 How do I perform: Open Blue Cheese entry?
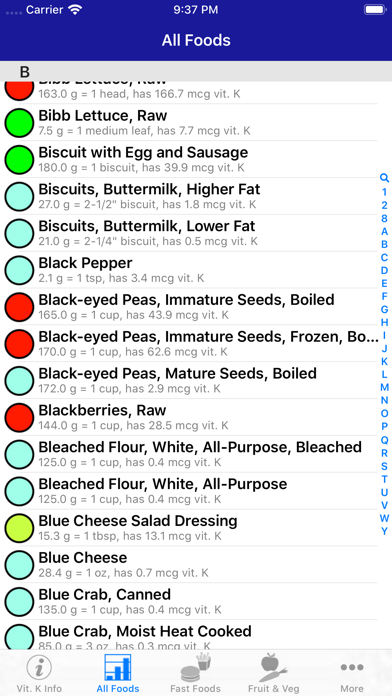[189, 565]
